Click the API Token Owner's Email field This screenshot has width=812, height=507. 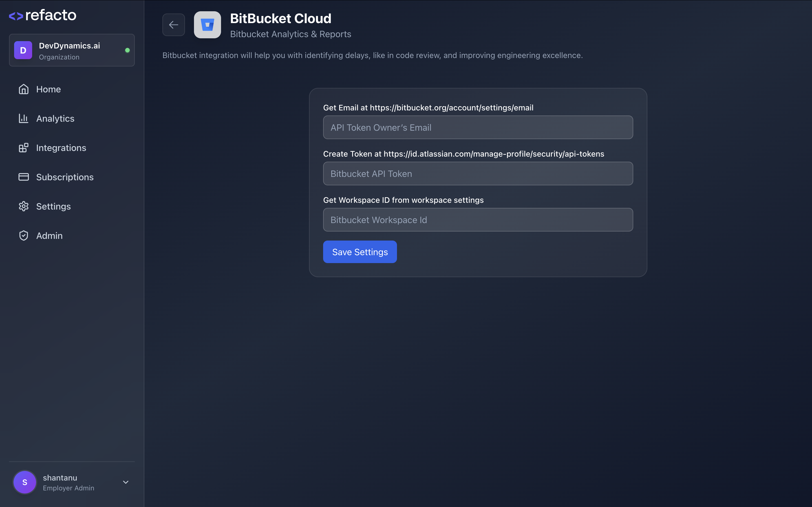(x=477, y=127)
